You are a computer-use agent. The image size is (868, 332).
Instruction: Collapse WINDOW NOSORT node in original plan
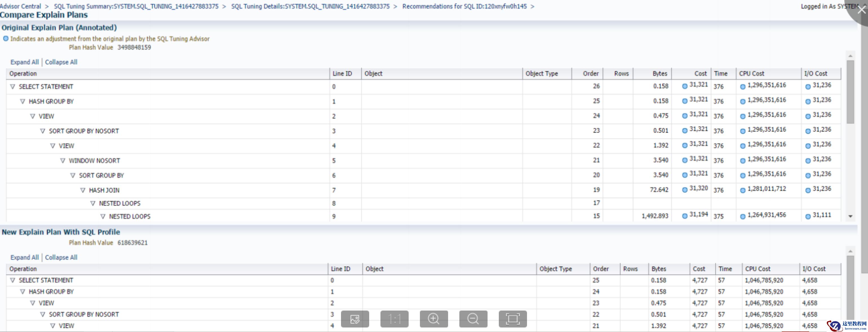point(63,161)
